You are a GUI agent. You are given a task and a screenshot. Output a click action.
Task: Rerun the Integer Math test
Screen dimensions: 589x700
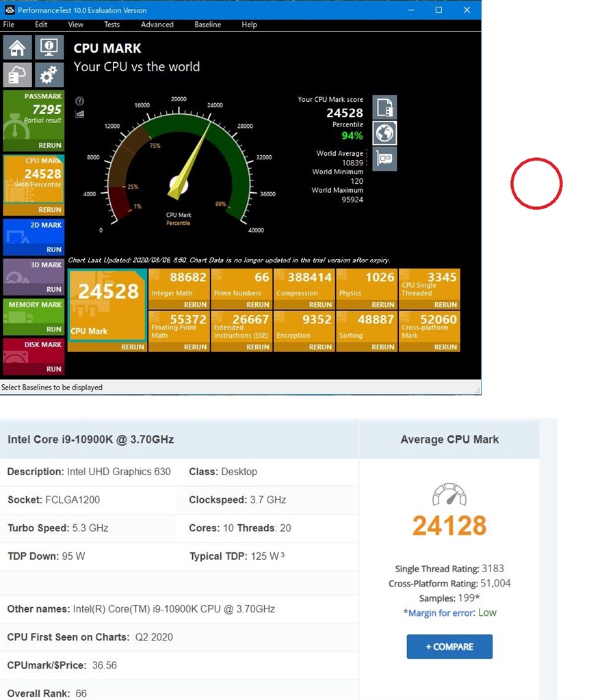195,304
